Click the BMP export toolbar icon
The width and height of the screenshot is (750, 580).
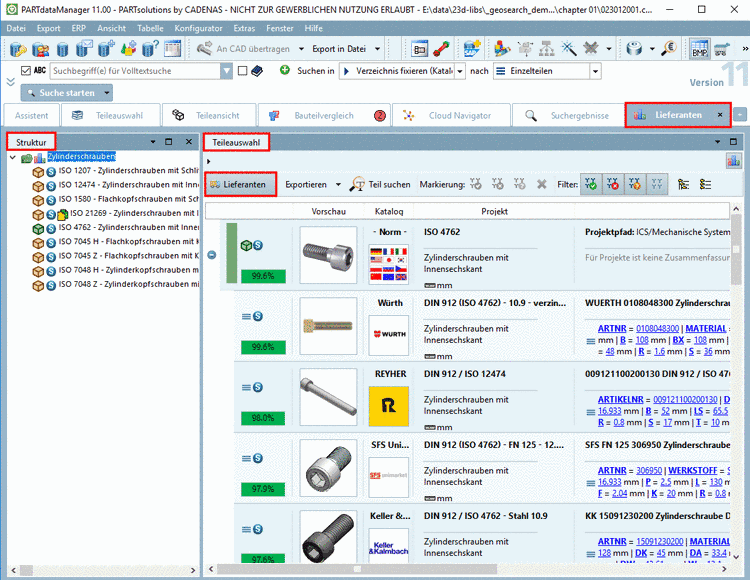(698, 48)
